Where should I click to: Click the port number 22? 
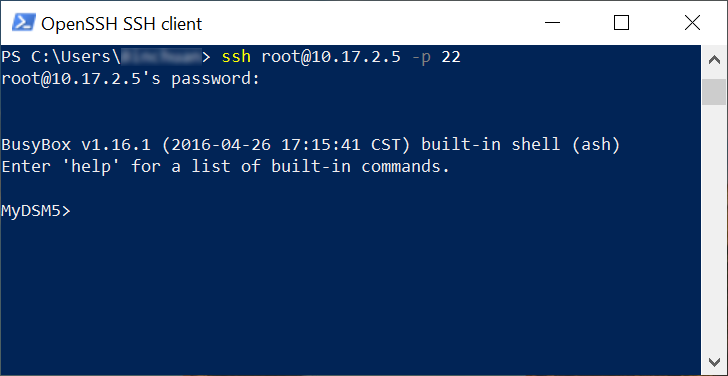pos(451,57)
